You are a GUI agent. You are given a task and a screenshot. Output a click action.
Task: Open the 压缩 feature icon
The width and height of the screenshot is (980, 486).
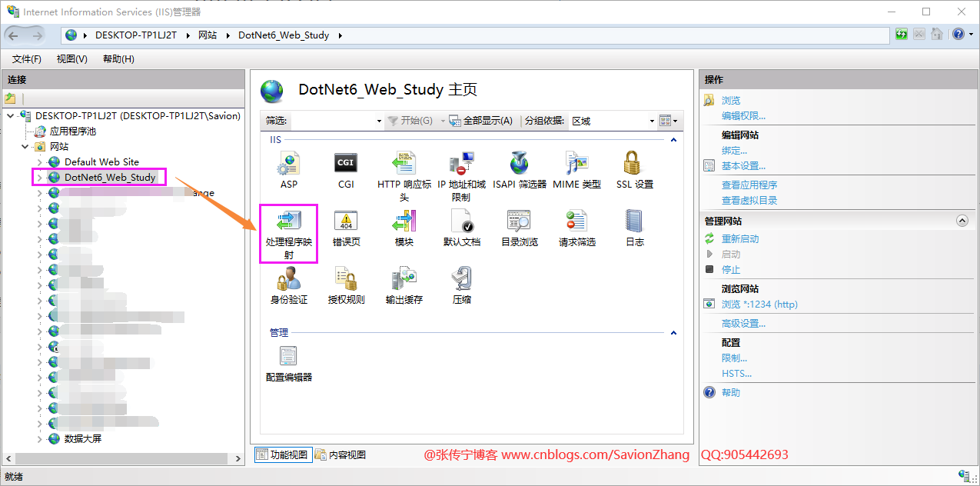click(x=461, y=279)
